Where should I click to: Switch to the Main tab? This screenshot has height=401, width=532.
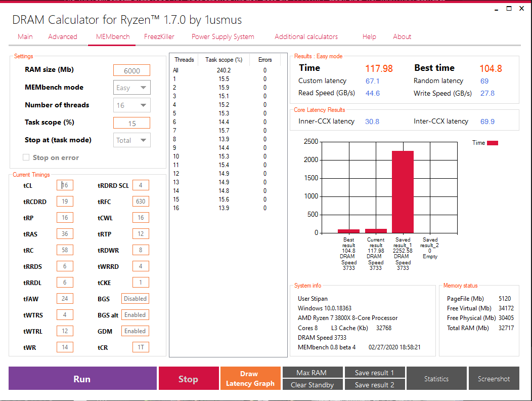pyautogui.click(x=25, y=36)
